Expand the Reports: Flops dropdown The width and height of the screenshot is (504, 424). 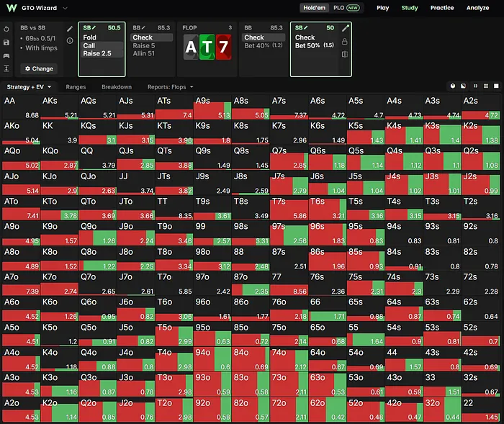(x=171, y=87)
